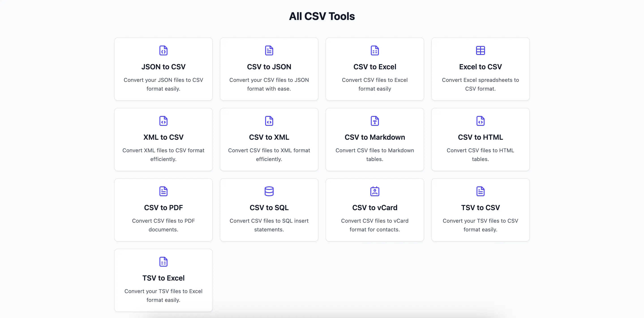
Task: Click the CSV to JSON document icon
Action: click(x=269, y=51)
